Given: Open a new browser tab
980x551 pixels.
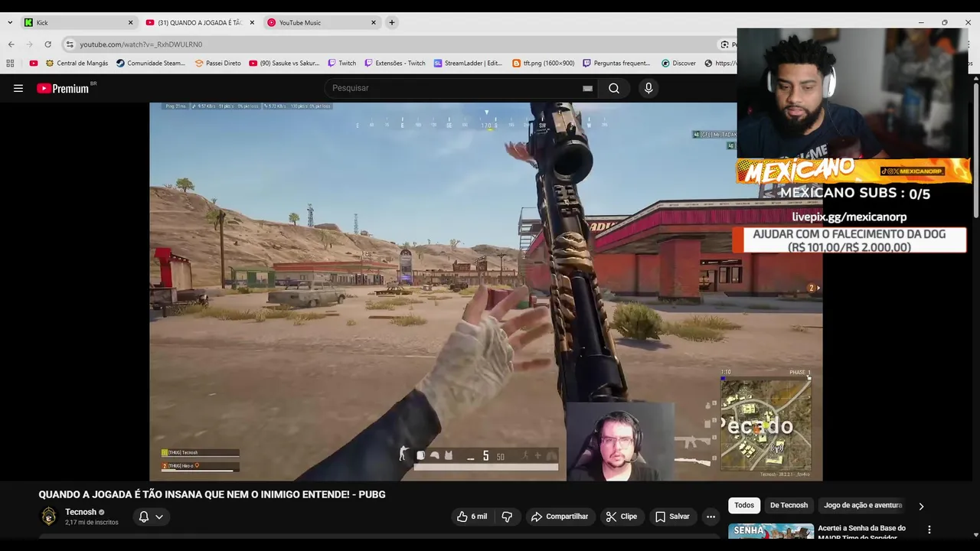Looking at the screenshot, I should [x=391, y=23].
